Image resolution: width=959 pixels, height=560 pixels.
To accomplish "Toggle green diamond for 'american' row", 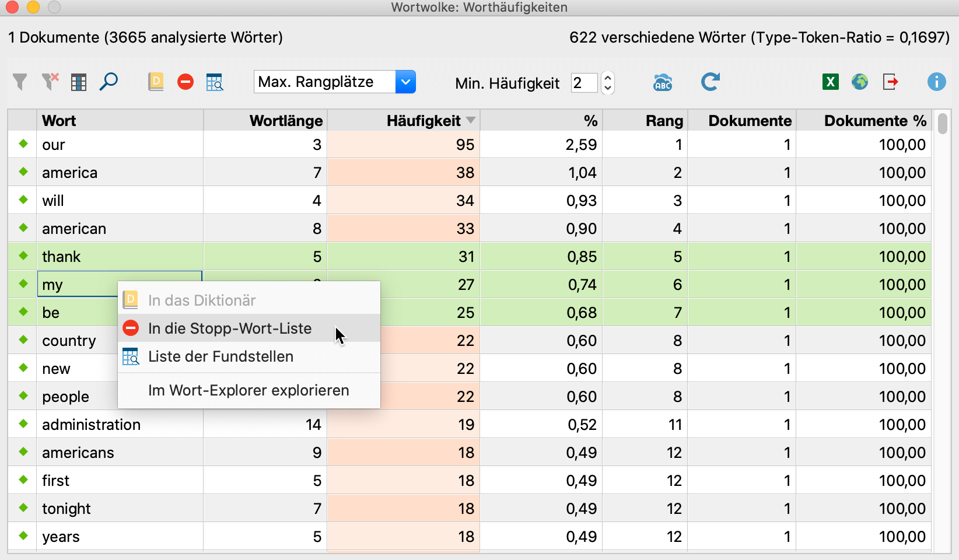I will tap(23, 228).
